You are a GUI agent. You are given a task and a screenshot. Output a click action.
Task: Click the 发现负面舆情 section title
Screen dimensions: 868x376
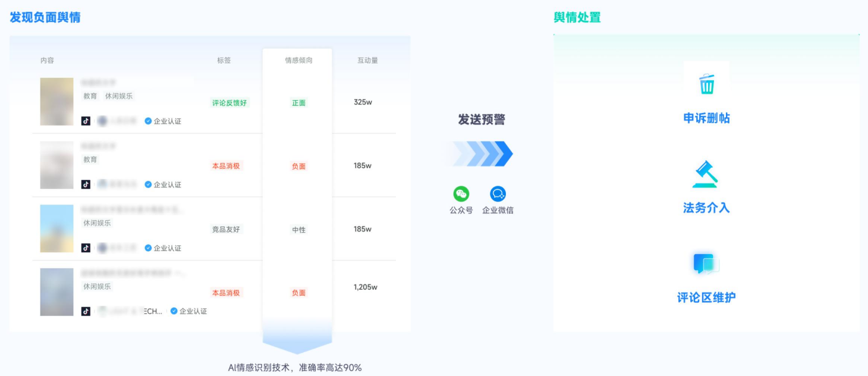(45, 17)
